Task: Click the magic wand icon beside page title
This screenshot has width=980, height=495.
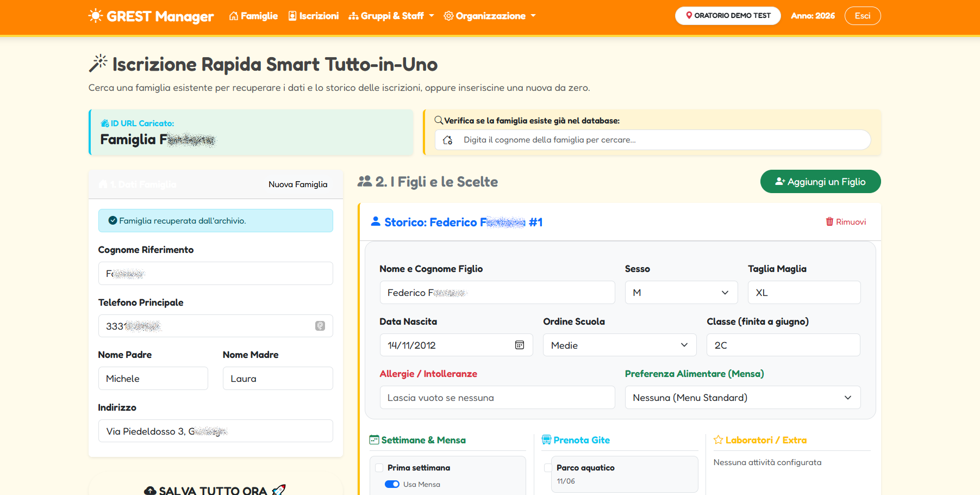Action: click(98, 64)
